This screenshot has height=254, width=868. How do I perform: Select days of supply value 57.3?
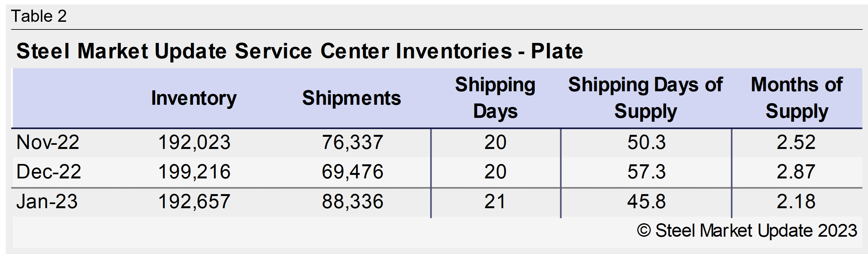point(646,172)
